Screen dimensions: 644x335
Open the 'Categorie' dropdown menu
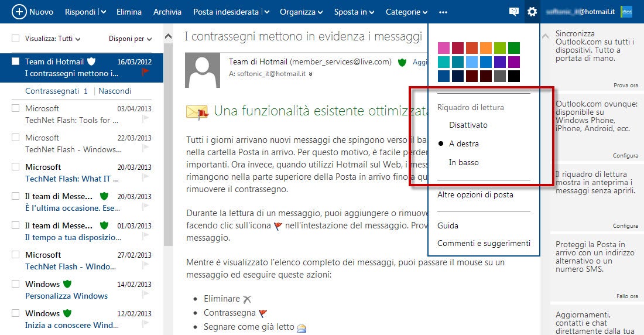406,12
